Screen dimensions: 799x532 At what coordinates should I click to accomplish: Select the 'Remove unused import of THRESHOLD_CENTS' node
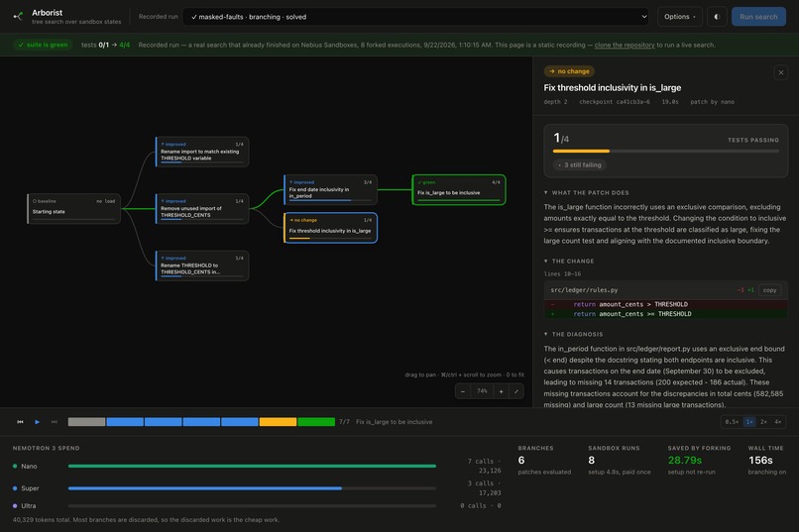(202, 208)
